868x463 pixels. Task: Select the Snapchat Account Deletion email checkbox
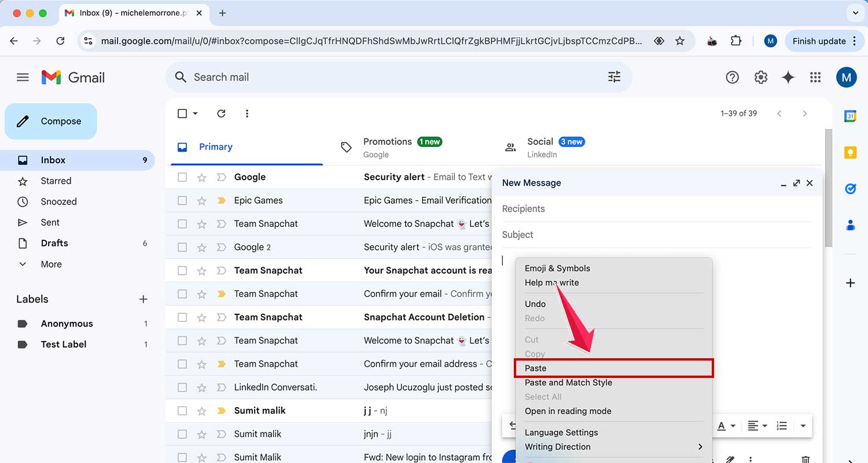182,317
